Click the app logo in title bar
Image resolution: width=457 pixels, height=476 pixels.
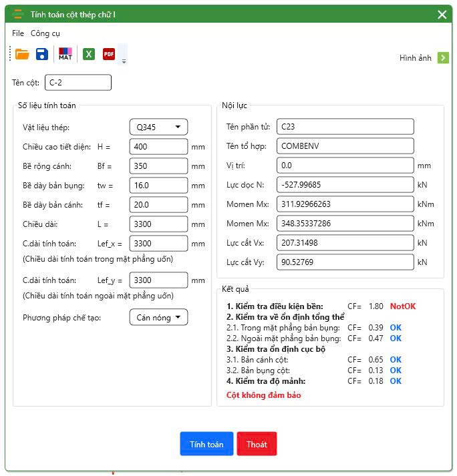click(18, 14)
